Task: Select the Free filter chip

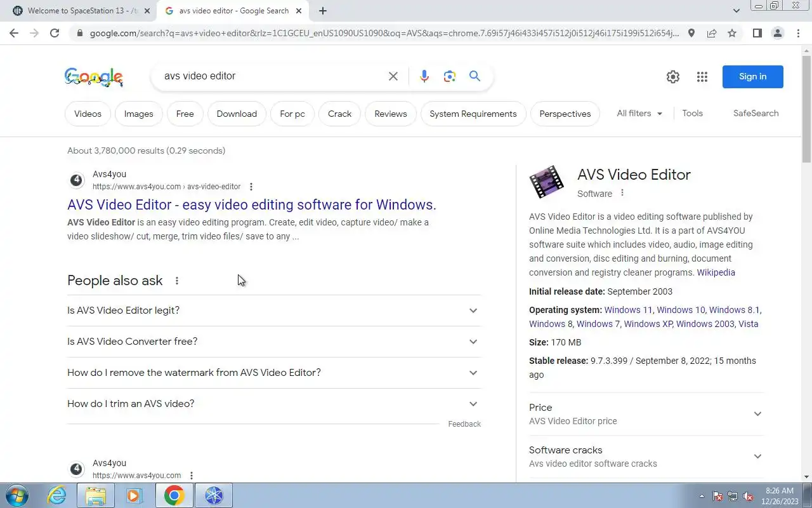Action: (x=185, y=114)
